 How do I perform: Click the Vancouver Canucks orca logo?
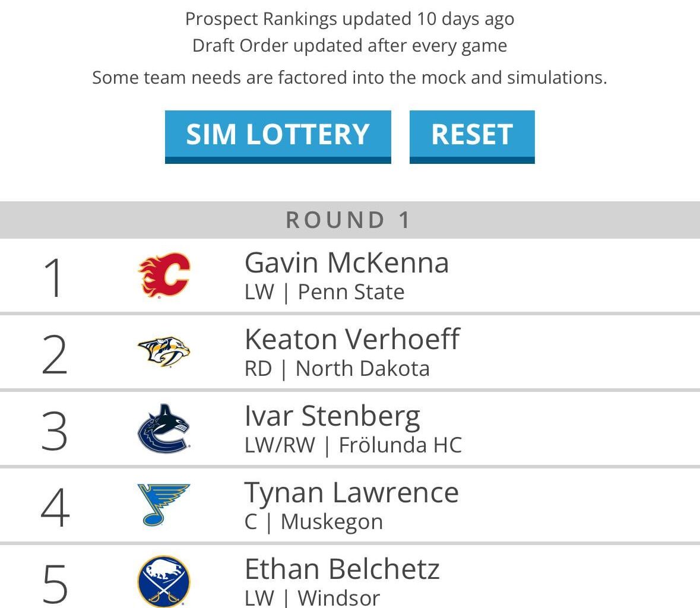tap(163, 427)
